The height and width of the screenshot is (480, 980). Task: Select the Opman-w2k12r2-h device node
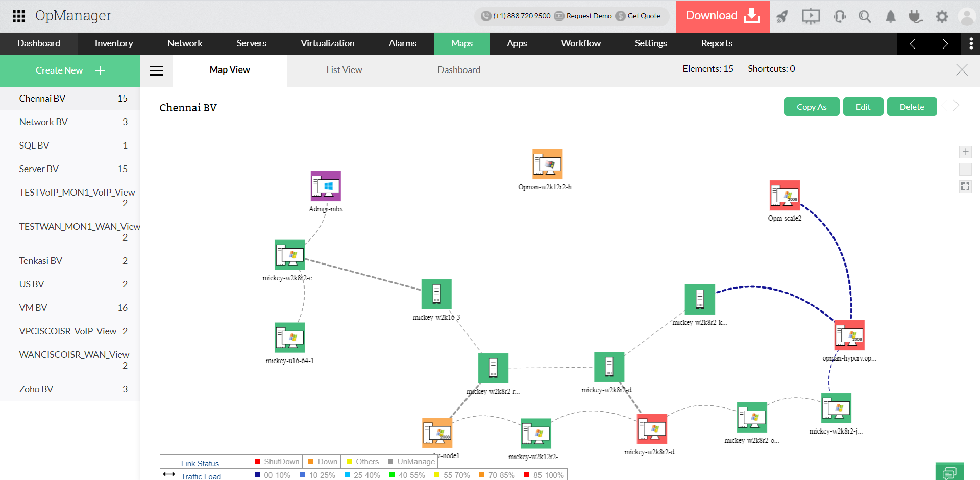[x=547, y=164]
